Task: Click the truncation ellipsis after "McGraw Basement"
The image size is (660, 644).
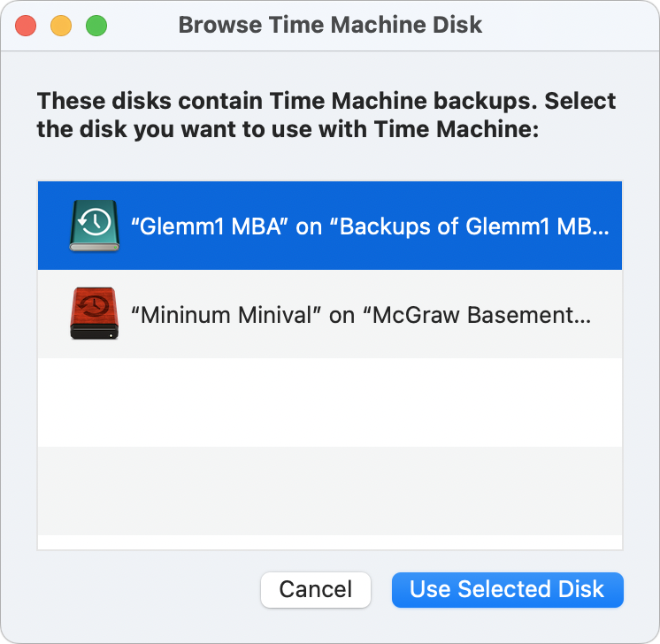Action: click(x=583, y=320)
